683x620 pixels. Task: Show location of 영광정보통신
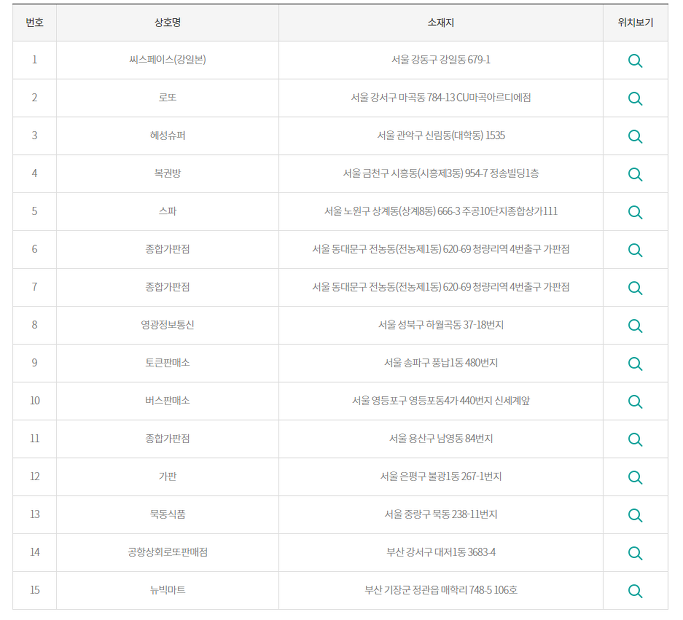[635, 326]
